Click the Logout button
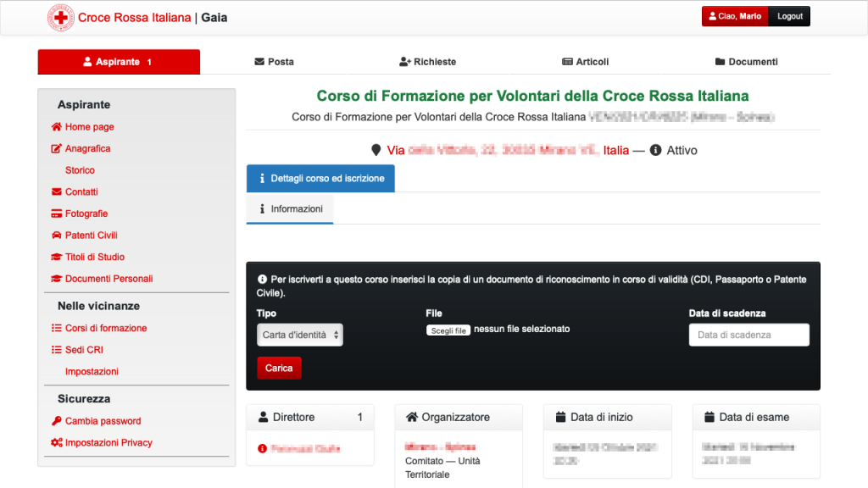Screen dimensions: 868x488 789,16
